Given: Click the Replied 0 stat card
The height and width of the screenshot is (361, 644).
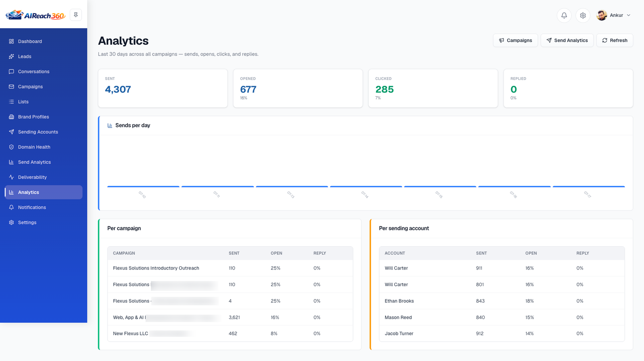Looking at the screenshot, I should pos(568,88).
